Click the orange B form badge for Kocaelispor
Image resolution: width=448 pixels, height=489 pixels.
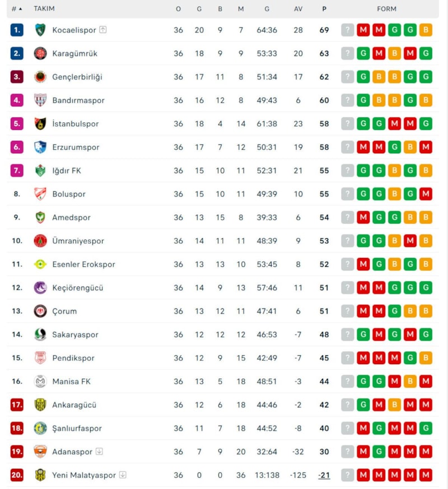click(x=426, y=30)
